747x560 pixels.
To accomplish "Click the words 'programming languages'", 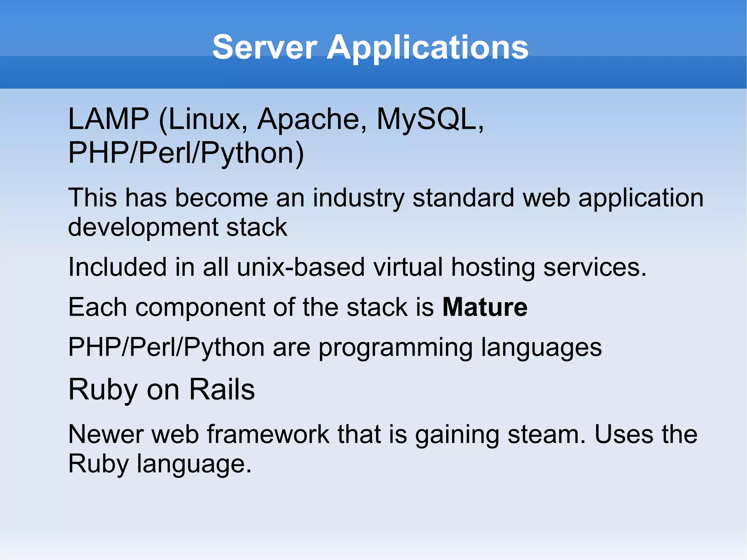I will 460,347.
